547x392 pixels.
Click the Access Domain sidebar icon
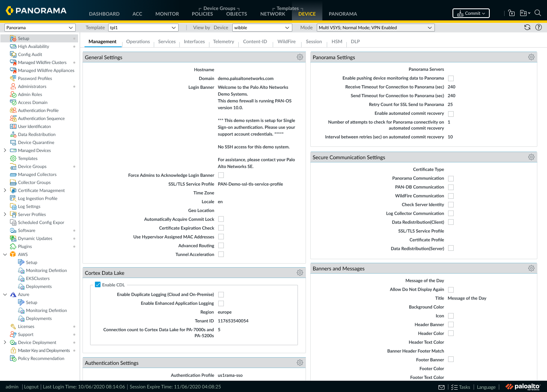[x=13, y=102]
